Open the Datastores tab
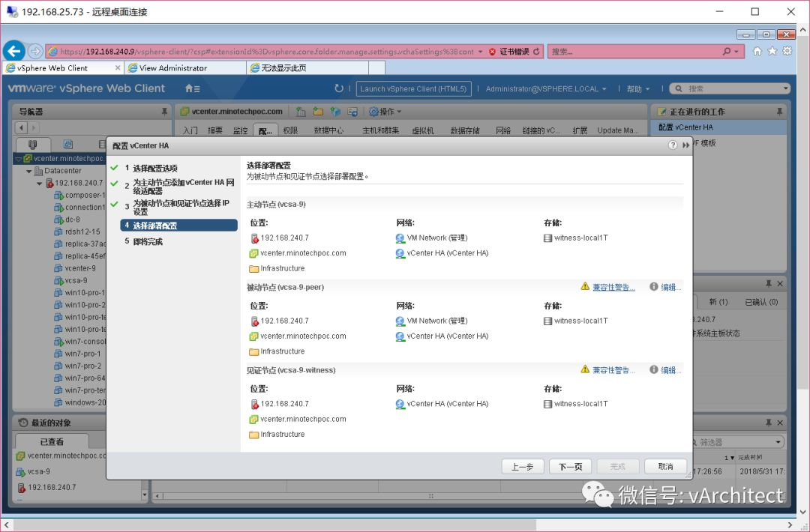810x532 pixels. pyautogui.click(x=465, y=130)
